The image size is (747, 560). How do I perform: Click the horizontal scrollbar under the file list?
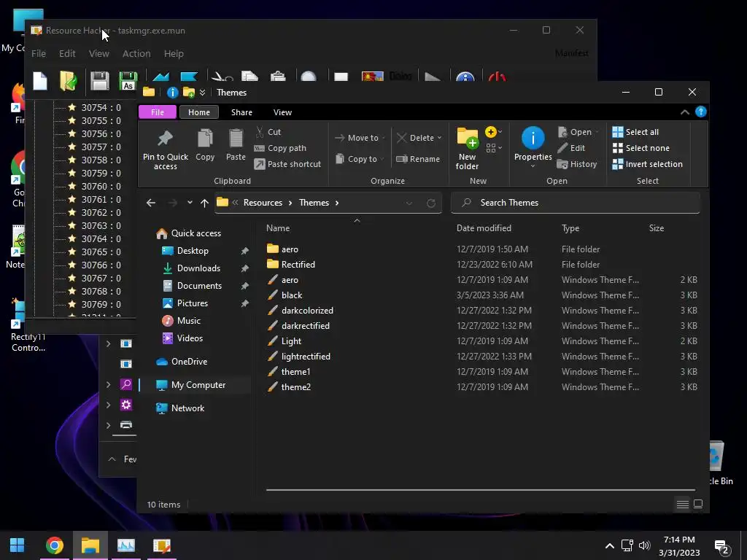[480, 489]
